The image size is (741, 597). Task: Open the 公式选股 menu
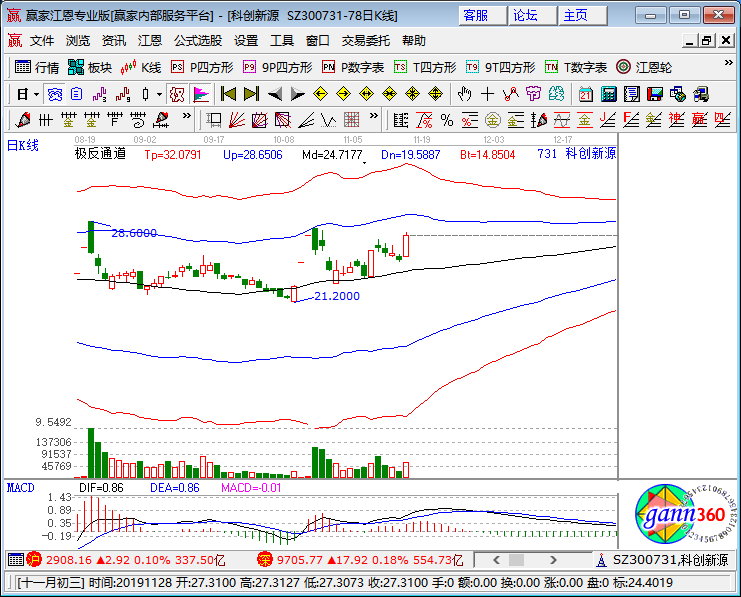pos(198,41)
